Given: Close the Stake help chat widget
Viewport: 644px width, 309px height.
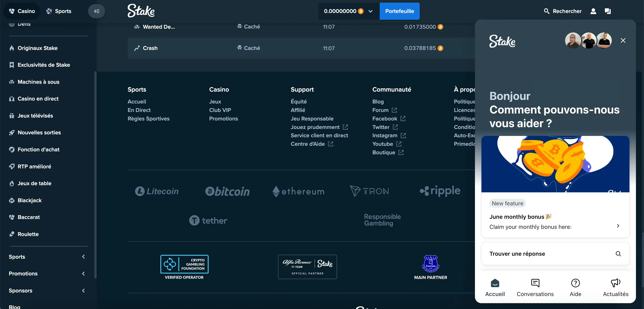Looking at the screenshot, I should click(623, 40).
